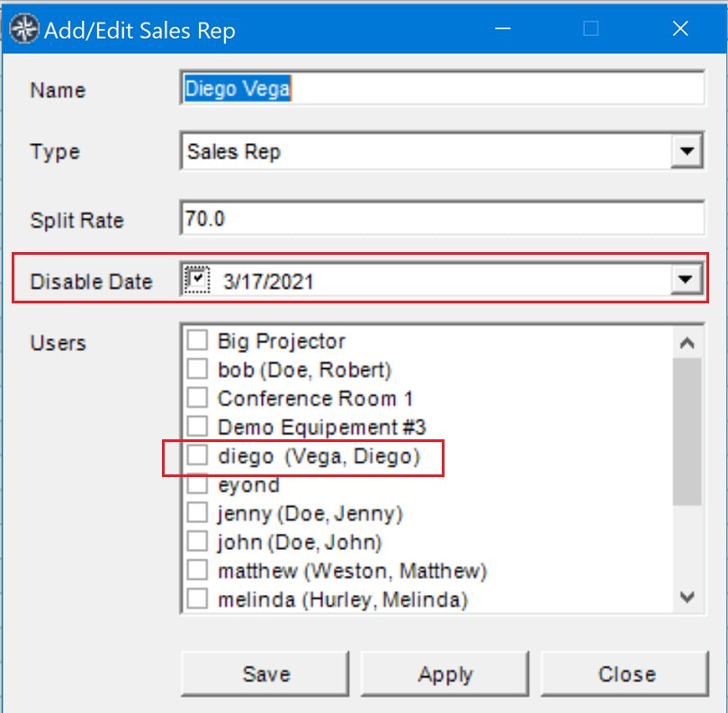Click users list scroll up arrow
Viewport: 728px width, 713px height.
[688, 343]
